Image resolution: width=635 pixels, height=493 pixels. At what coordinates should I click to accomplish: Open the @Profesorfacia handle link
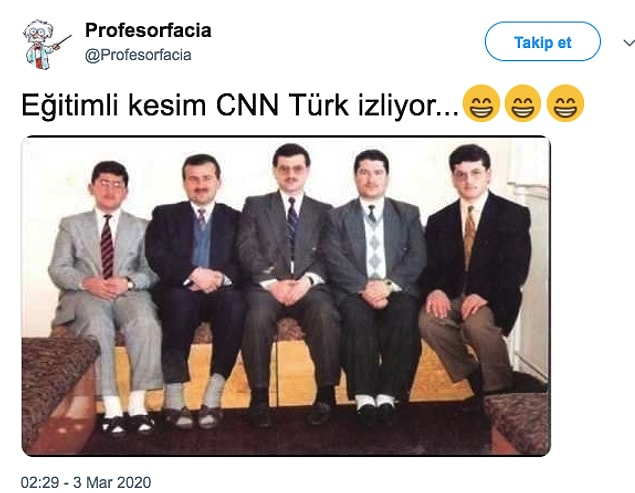138,55
